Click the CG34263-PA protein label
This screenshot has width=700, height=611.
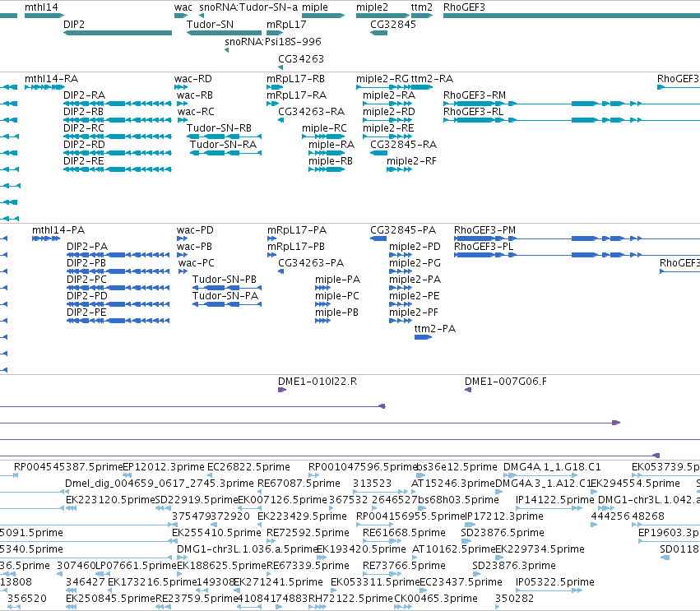pyautogui.click(x=311, y=263)
